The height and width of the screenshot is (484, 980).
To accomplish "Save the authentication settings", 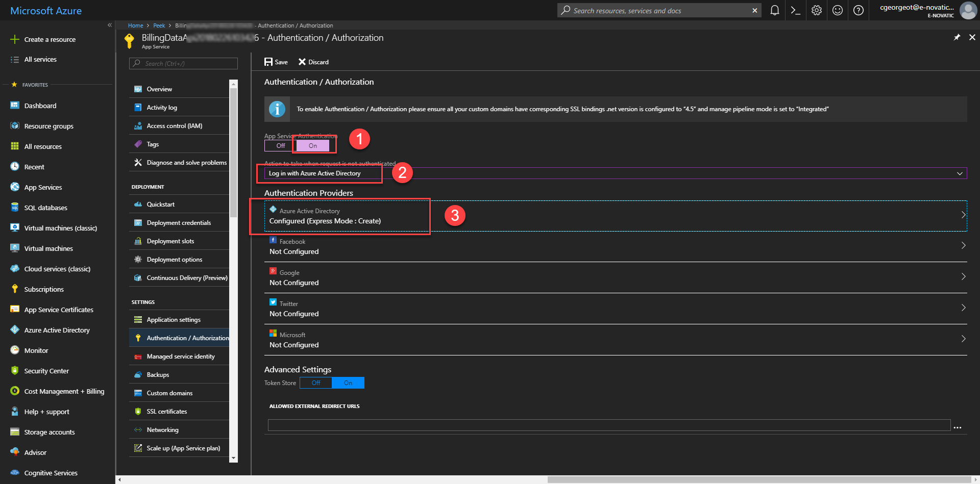I will 276,62.
